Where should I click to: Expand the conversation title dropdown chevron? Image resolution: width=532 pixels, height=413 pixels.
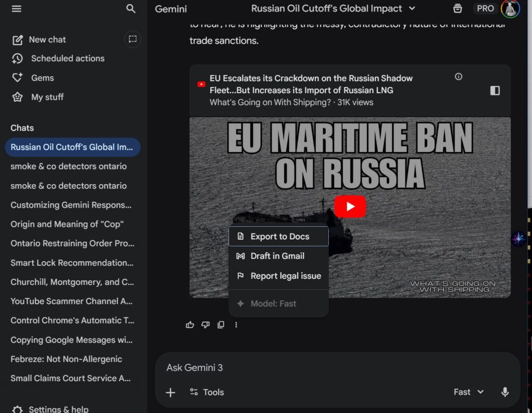click(412, 9)
